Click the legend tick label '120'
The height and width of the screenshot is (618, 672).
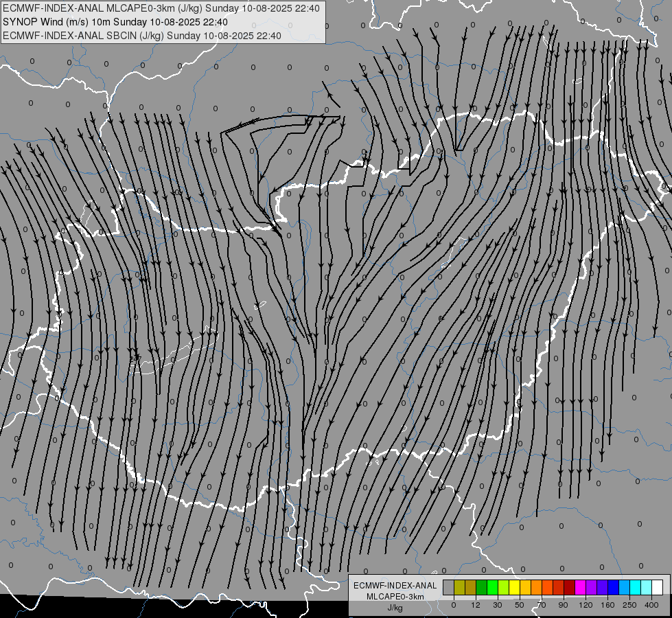(x=586, y=605)
